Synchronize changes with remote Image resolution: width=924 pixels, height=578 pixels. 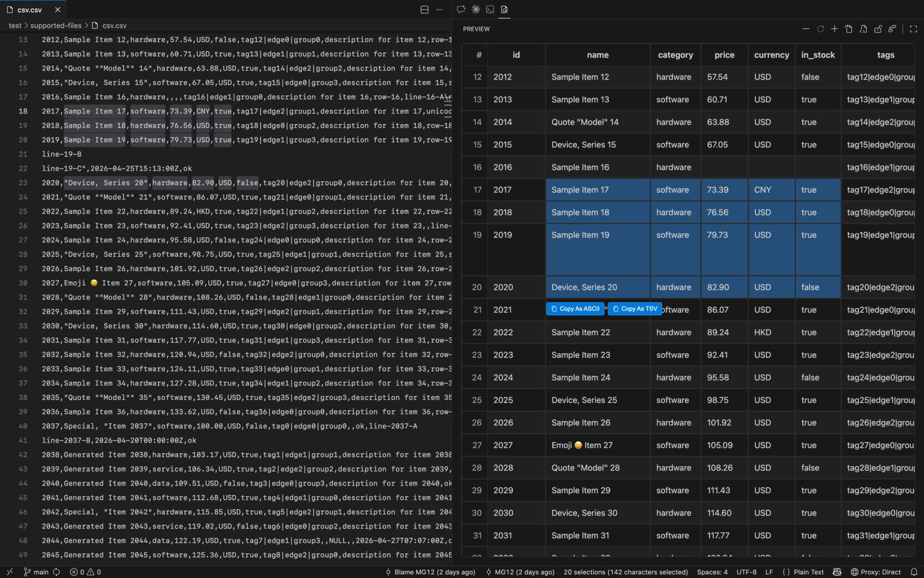(57, 572)
